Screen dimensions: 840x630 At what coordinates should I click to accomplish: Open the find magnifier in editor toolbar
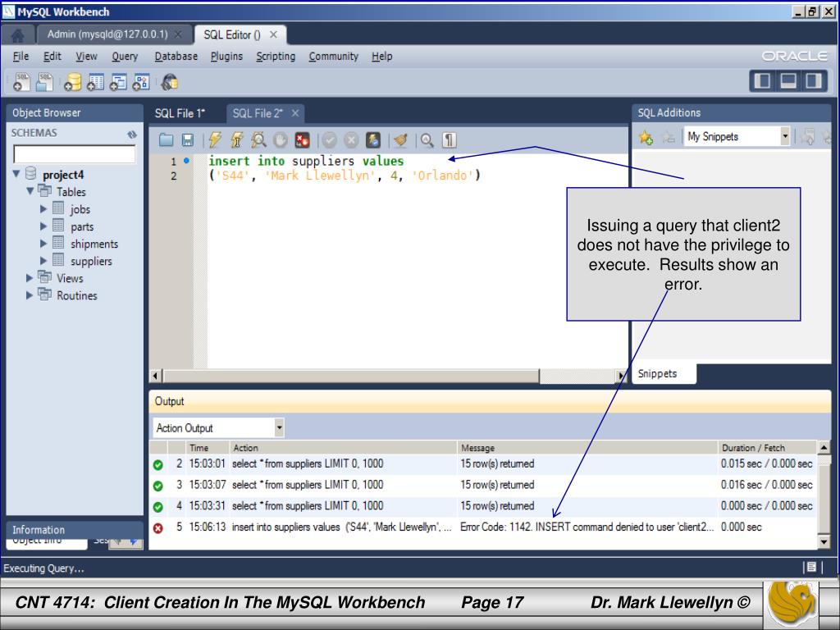click(427, 140)
